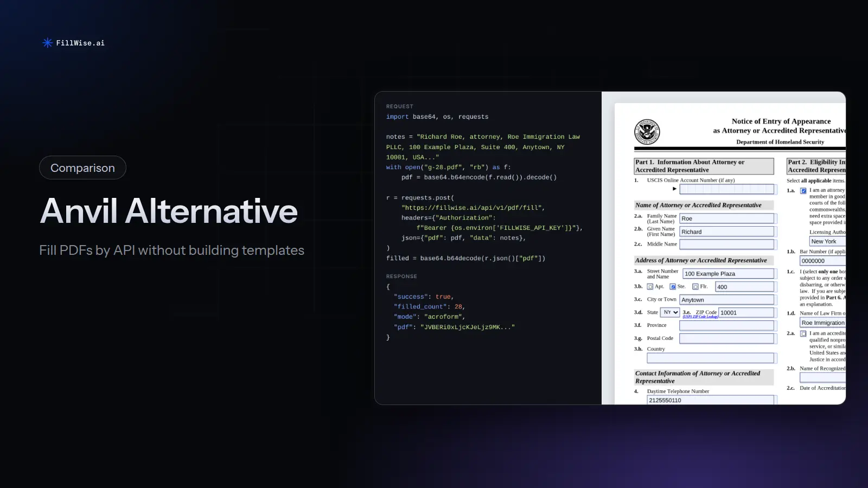Click the fillwise.ai/api/v1/pdf/fill URL string
Viewport: 868px width, 488px height.
(x=471, y=208)
